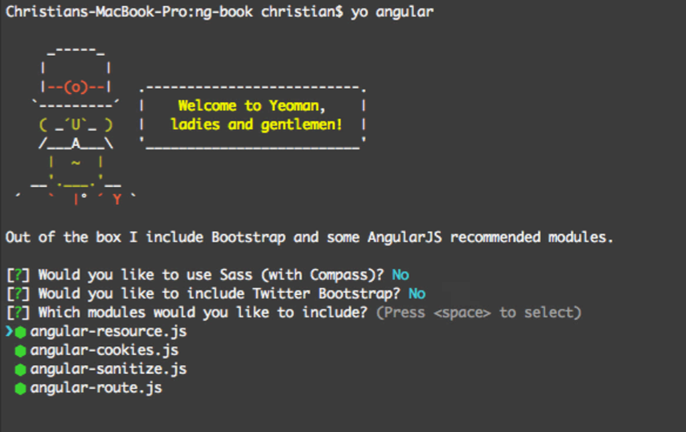Click the Christians-MacBook-Pro:ng-book prompt text
This screenshot has height=432, width=686.
click(x=129, y=12)
